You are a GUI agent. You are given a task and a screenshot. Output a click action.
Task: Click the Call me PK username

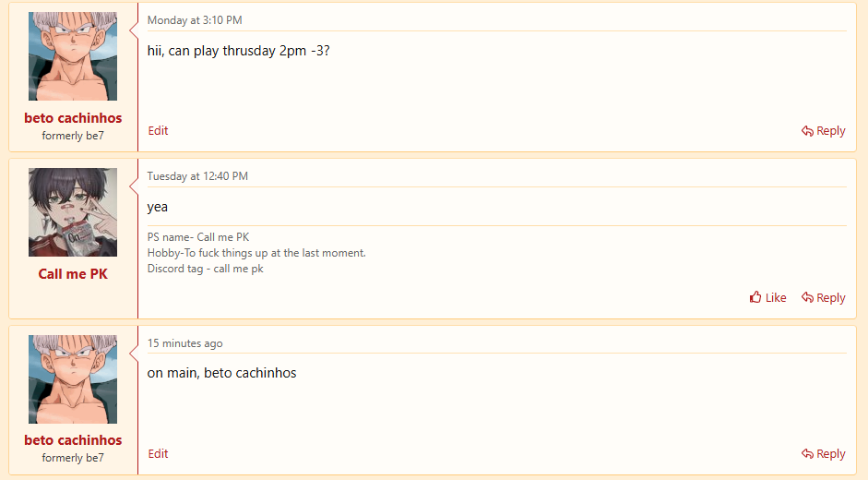(73, 274)
